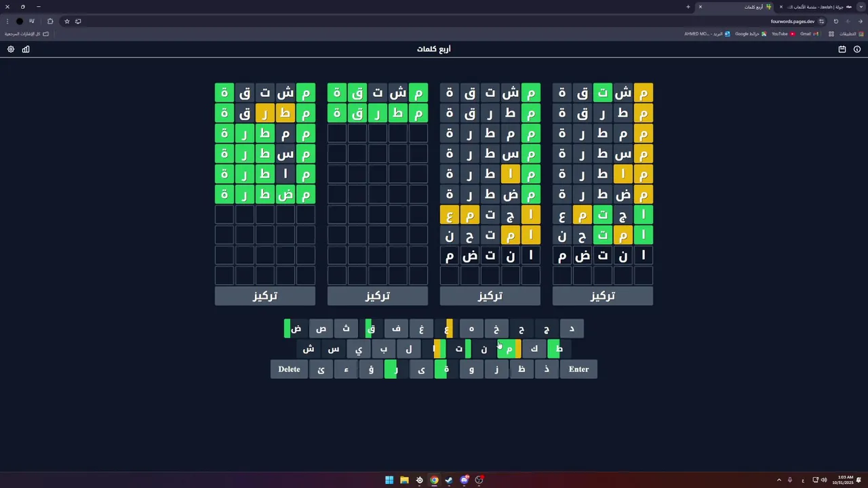Open Steam from the taskbar
The image size is (868, 488).
point(449,480)
